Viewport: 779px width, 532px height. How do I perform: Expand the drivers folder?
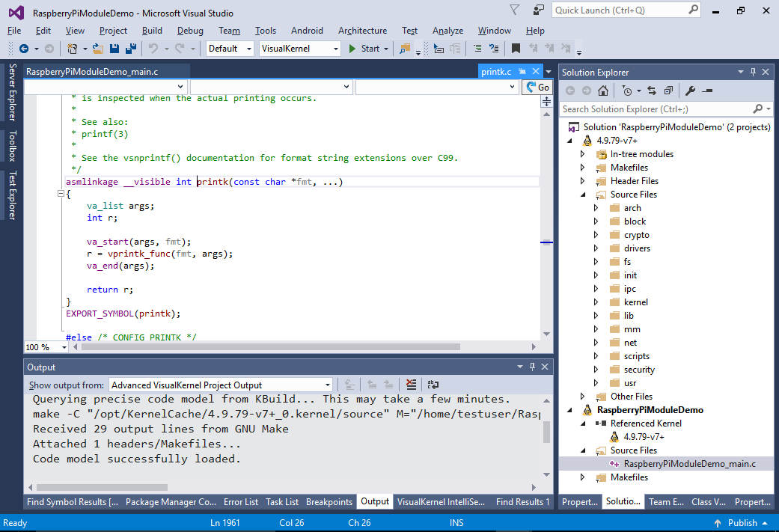point(596,248)
